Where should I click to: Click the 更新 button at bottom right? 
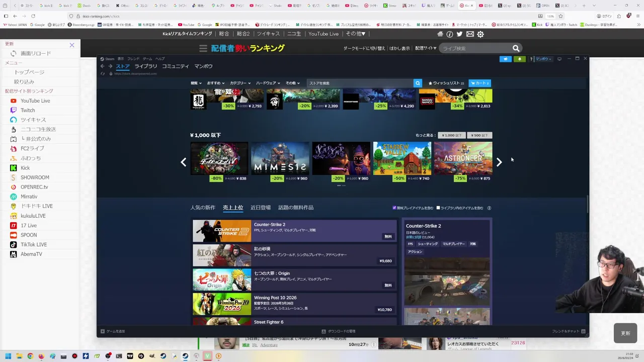point(625,333)
